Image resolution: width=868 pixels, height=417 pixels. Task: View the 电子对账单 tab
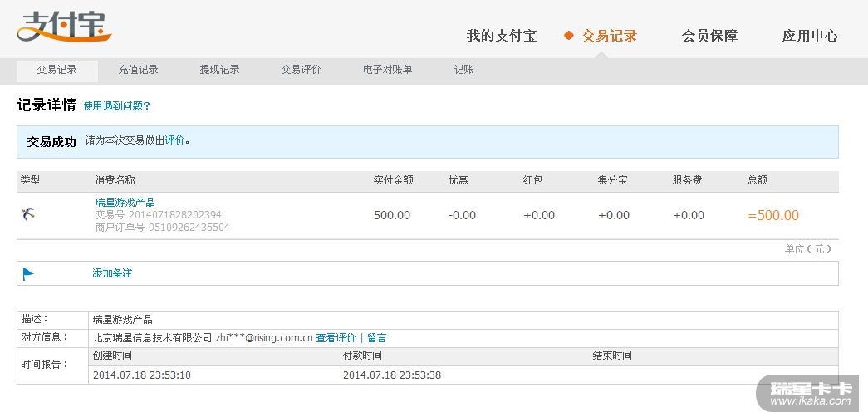click(x=387, y=70)
